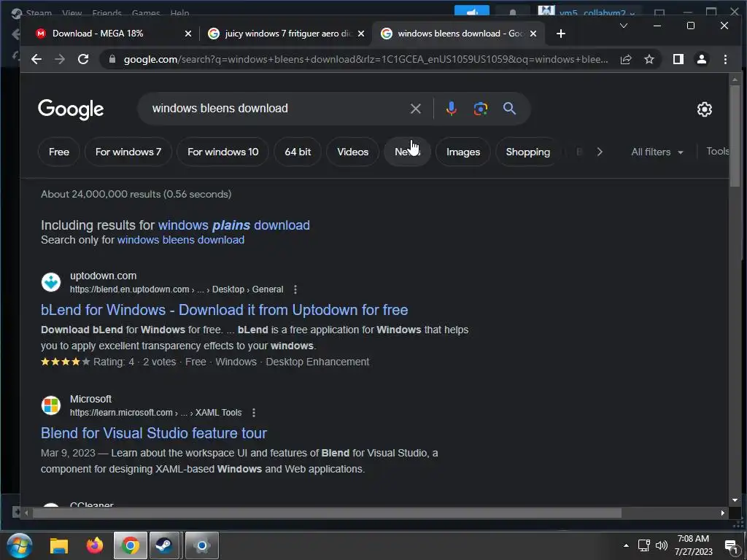747x560 pixels.
Task: Click the forward navigation arrow
Action: point(60,59)
